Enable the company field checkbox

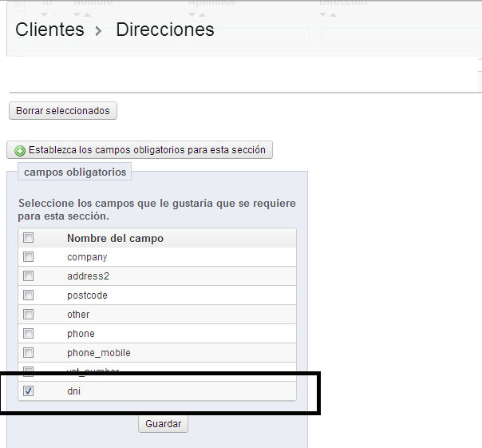tap(29, 257)
